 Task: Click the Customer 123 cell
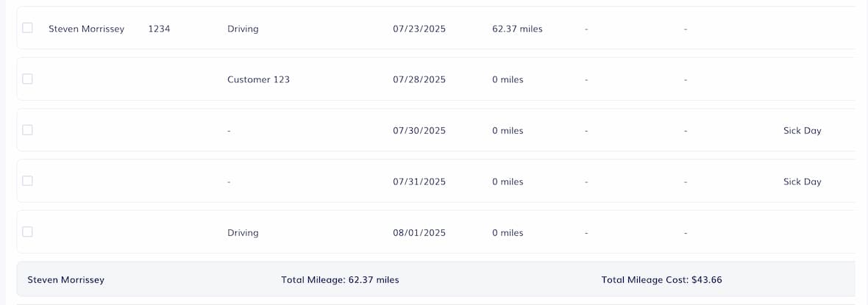pyautogui.click(x=258, y=79)
